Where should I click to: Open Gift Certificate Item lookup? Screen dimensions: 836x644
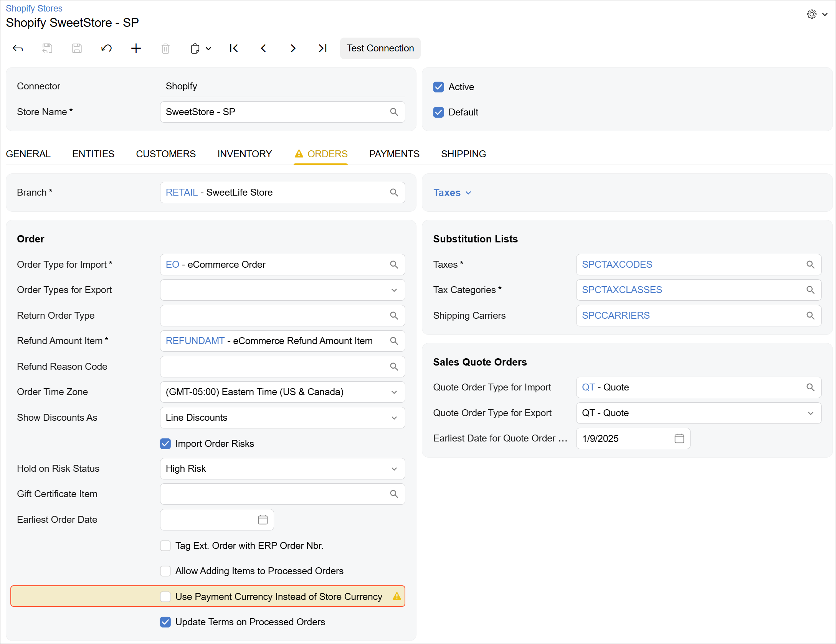(x=394, y=494)
